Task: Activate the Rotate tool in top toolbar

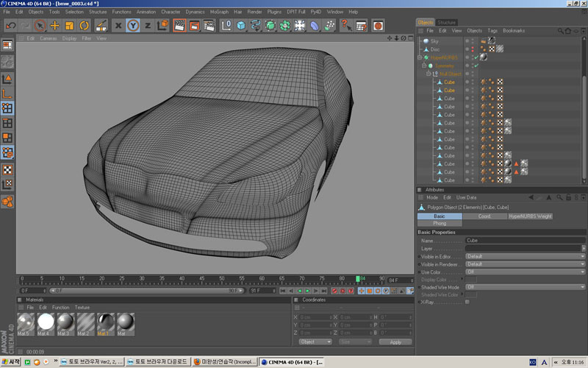Action: pos(84,26)
